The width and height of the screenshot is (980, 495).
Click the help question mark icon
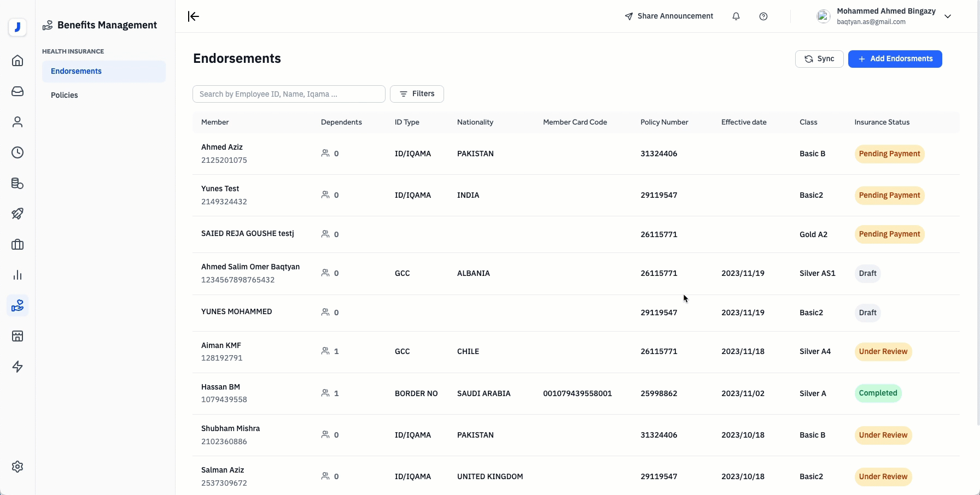(x=763, y=16)
